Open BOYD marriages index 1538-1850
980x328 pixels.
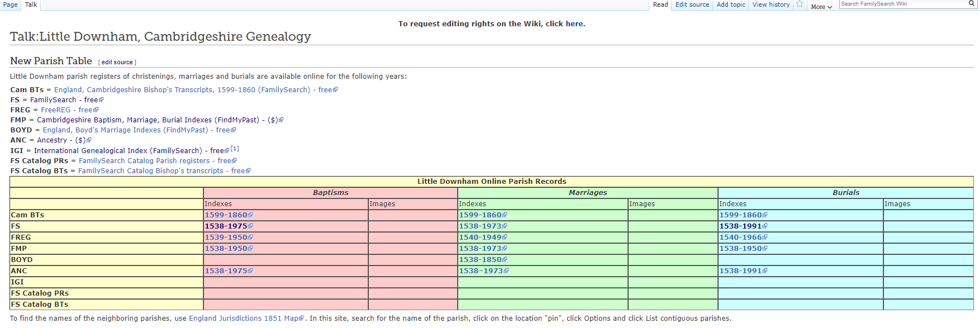click(480, 260)
